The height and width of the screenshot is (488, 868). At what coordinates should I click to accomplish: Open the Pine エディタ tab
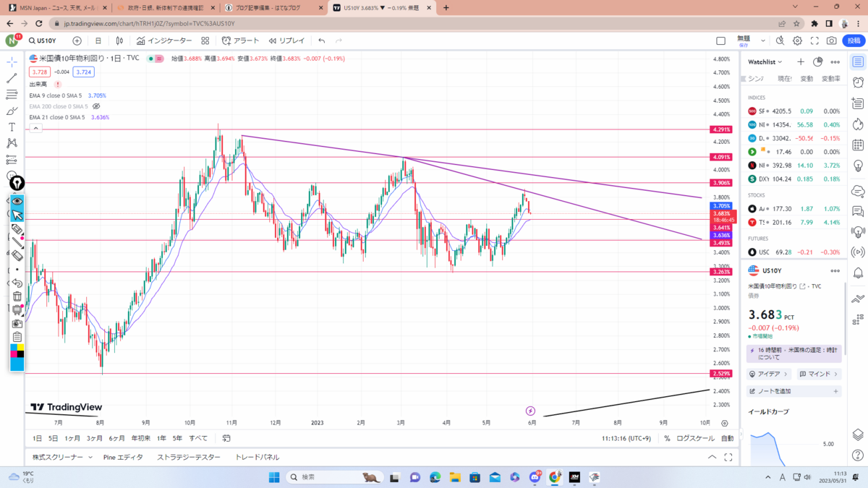[x=123, y=457]
